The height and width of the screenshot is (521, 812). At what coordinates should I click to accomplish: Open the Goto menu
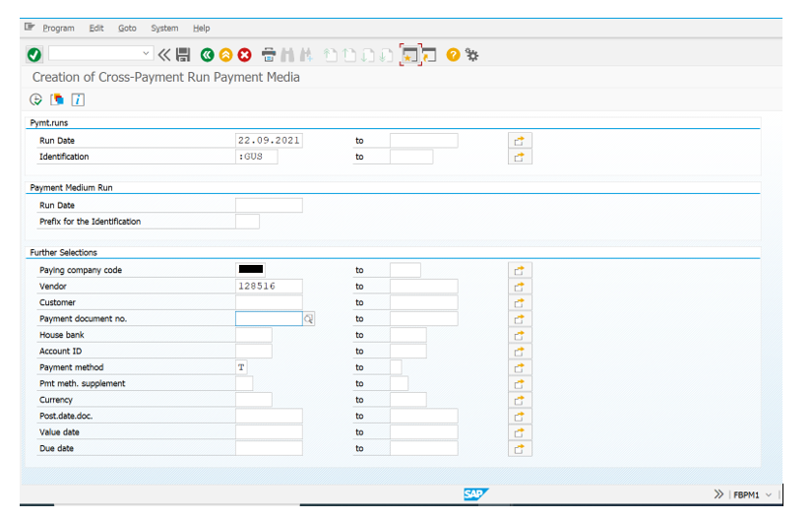[x=127, y=29]
